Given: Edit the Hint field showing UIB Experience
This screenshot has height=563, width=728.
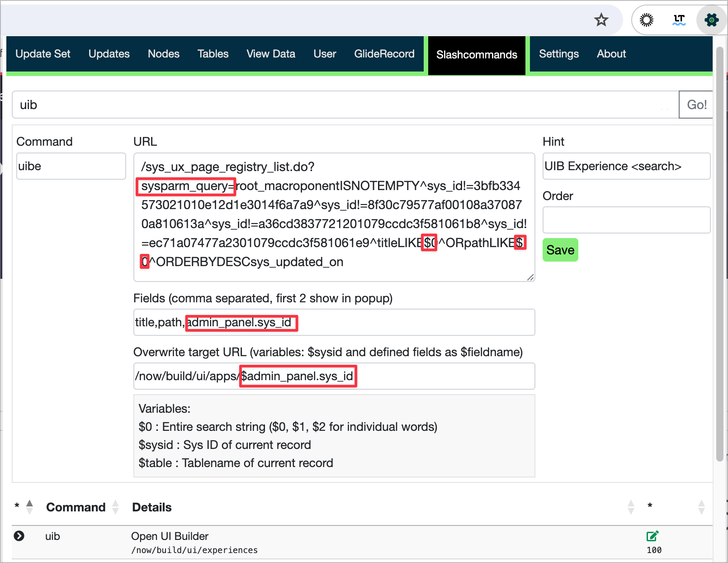Looking at the screenshot, I should point(626,166).
